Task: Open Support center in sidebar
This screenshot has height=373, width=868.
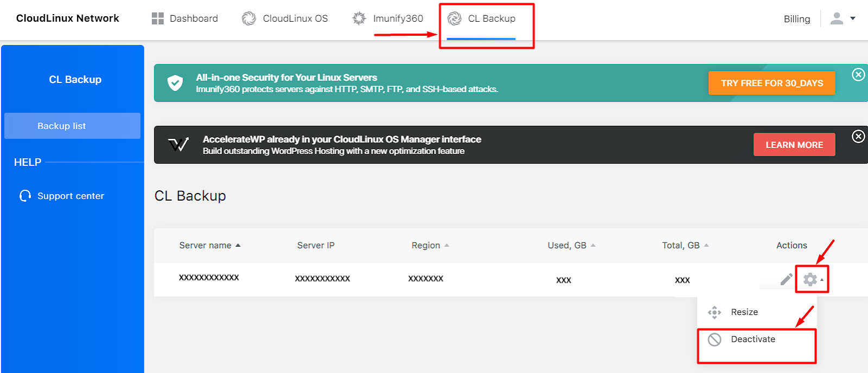Action: [x=71, y=196]
